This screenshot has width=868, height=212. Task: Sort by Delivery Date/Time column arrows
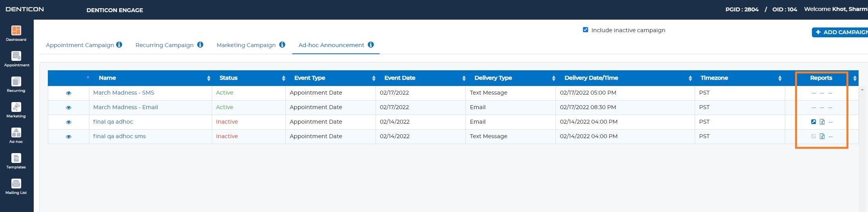[x=690, y=78]
